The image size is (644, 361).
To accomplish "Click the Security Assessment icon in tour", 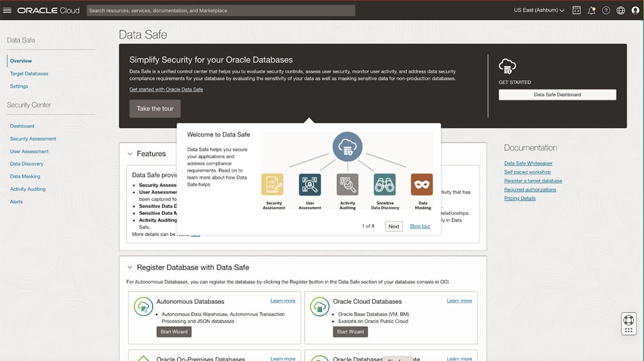I will (x=272, y=185).
